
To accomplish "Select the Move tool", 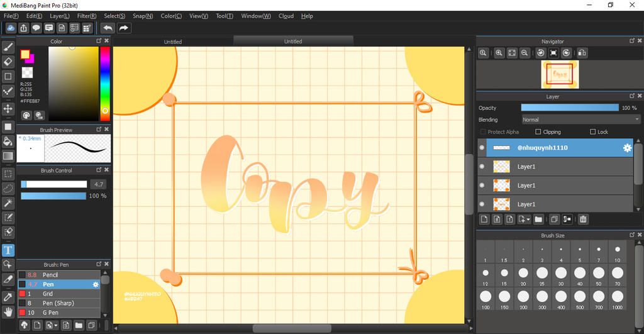I will (8, 108).
